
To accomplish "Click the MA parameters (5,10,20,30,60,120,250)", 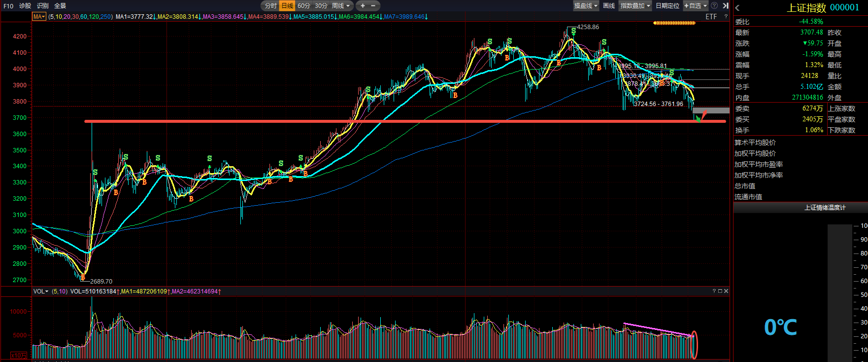I will click(x=81, y=17).
